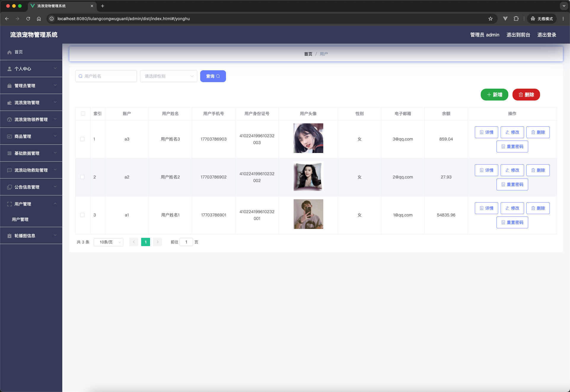The width and height of the screenshot is (570, 392).
Task: Click the avatar thumbnail of 用户姓名1
Action: tap(308, 214)
